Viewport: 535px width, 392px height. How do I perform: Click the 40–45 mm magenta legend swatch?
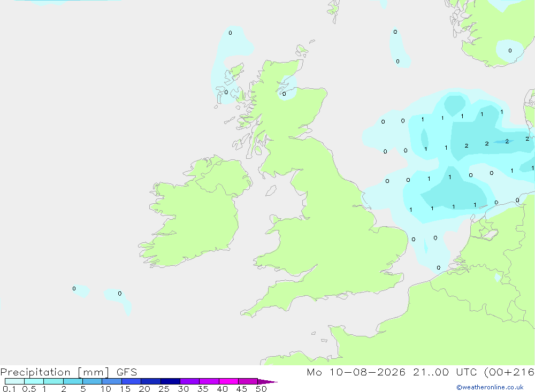228,381
